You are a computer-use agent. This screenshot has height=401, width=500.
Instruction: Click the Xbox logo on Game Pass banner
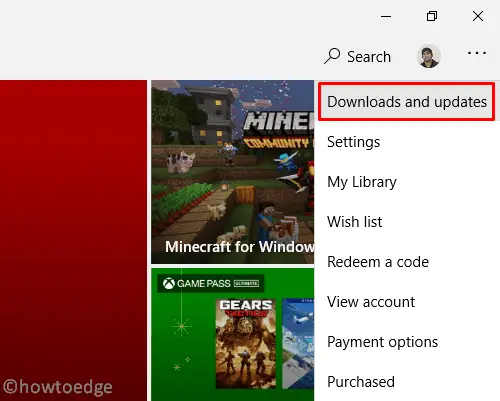click(169, 284)
